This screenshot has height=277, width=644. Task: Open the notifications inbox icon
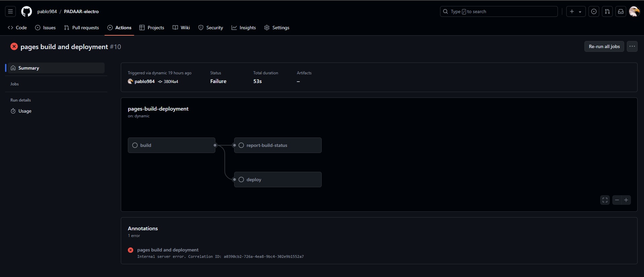pos(621,11)
